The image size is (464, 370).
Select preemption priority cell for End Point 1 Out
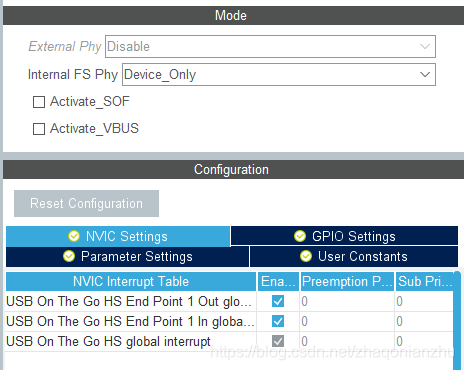pyautogui.click(x=347, y=301)
